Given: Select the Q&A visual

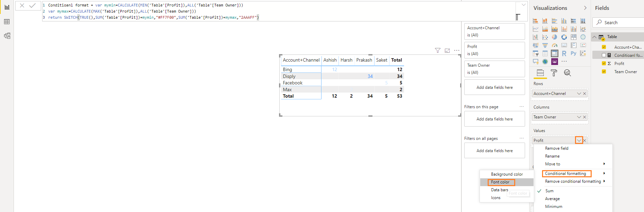Looking at the screenshot, I should click(x=536, y=62).
